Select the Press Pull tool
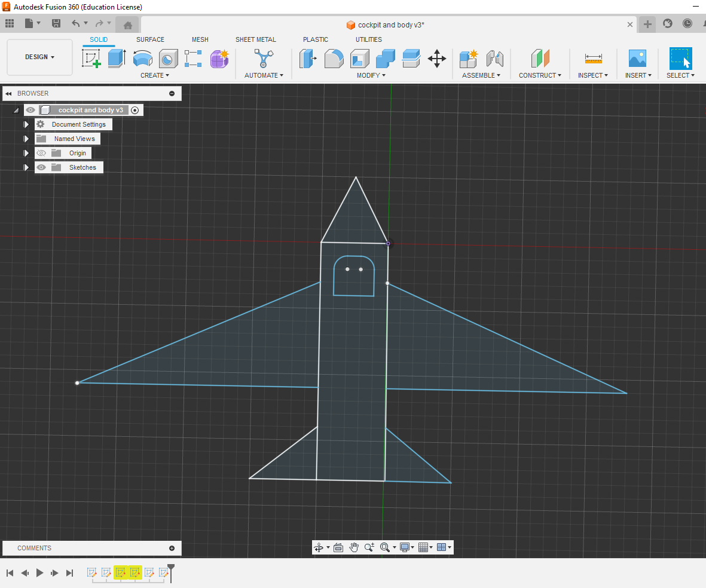 [x=308, y=59]
